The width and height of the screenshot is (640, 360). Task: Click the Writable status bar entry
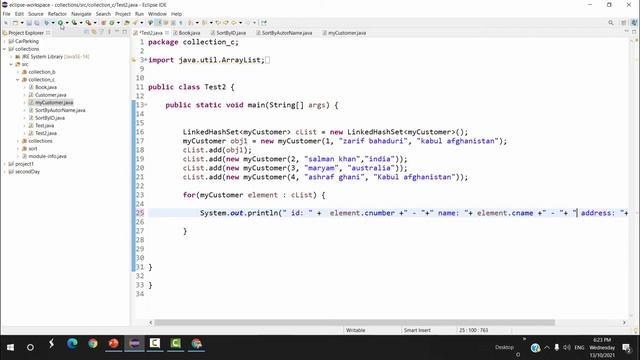[x=356, y=330]
